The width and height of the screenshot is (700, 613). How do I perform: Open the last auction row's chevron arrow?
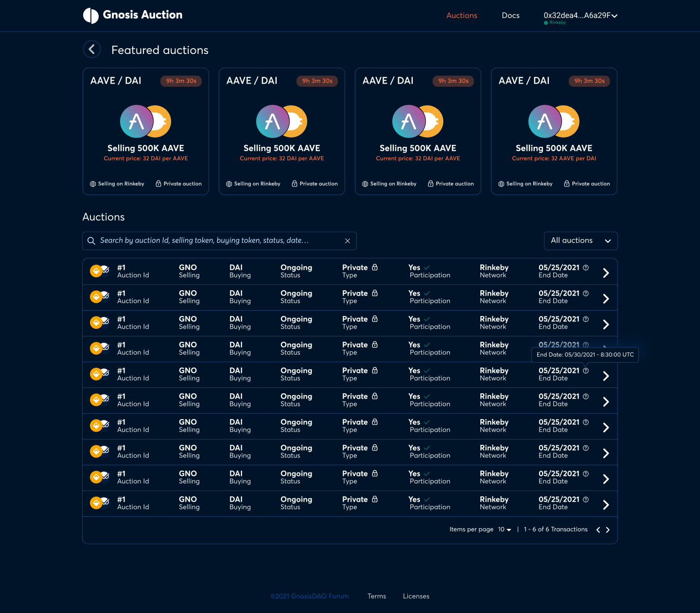pyautogui.click(x=606, y=505)
